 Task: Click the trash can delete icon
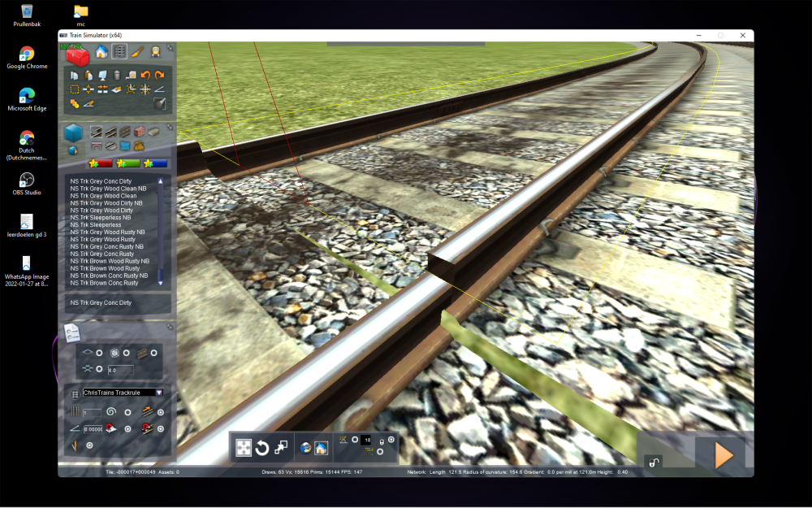click(x=116, y=76)
